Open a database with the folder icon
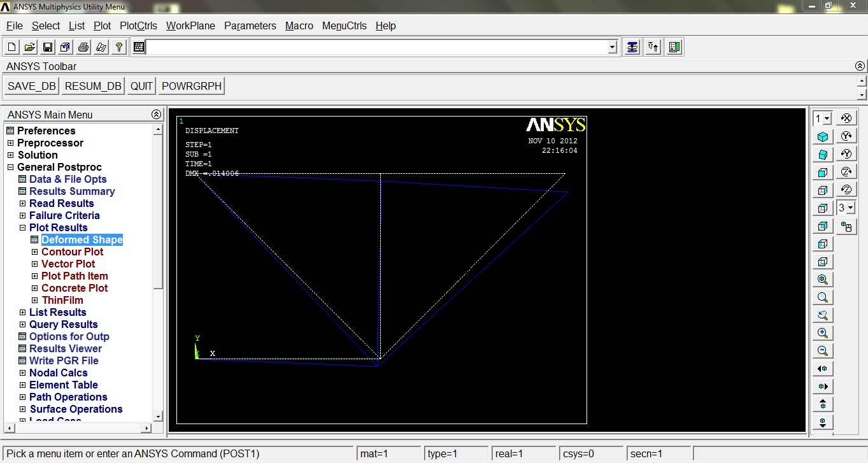The height and width of the screenshot is (463, 868). click(30, 47)
